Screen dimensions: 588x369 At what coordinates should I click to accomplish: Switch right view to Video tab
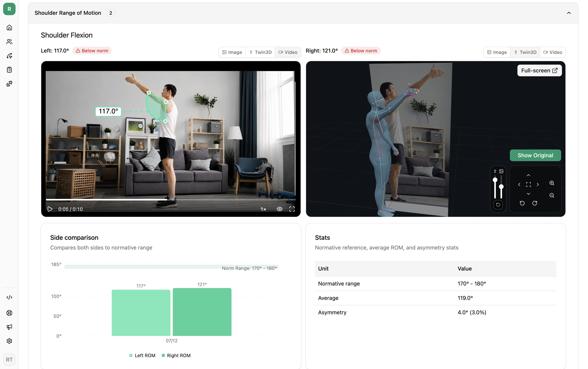[553, 52]
